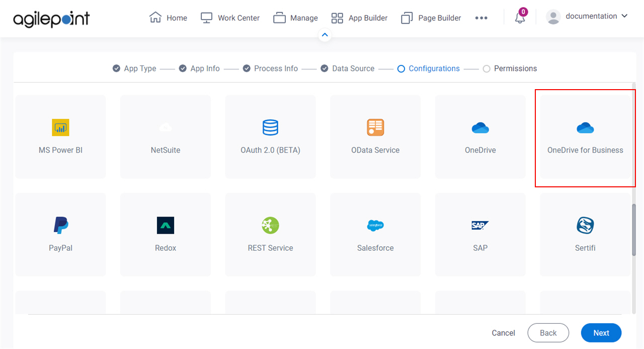Click the Work Center monitor icon
The width and height of the screenshot is (644, 349).
click(x=206, y=18)
